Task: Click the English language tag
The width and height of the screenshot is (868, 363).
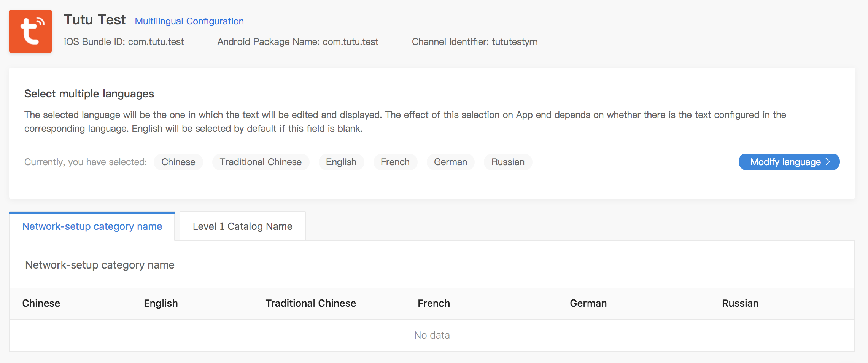Action: coord(341,162)
